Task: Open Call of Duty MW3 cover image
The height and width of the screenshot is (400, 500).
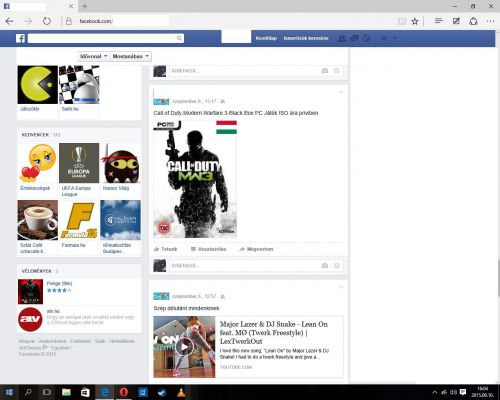Action: pos(195,179)
